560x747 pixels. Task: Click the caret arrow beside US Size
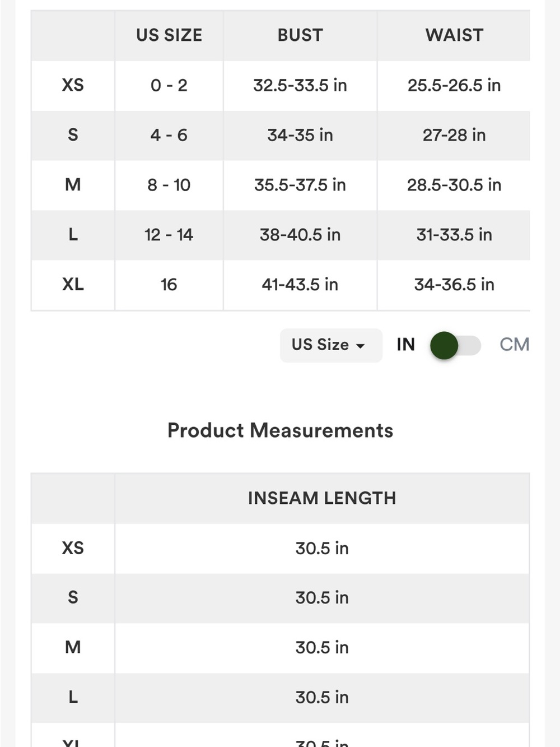tap(361, 346)
